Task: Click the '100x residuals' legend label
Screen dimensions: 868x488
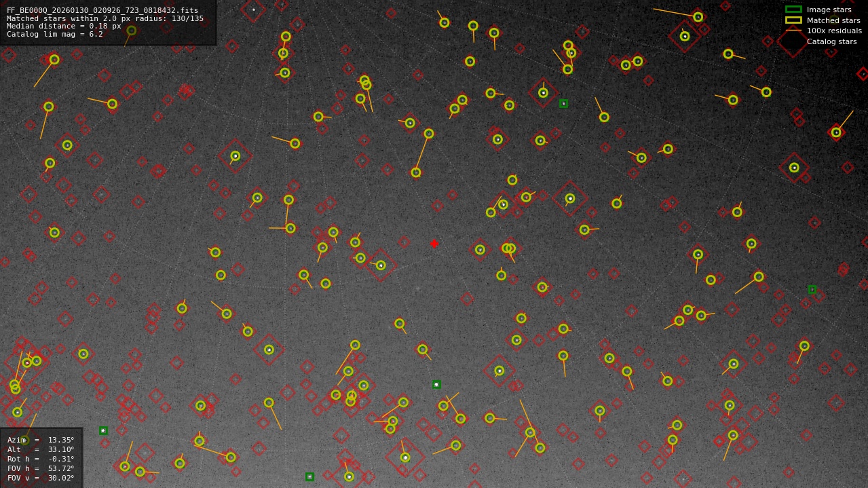Action: 834,31
